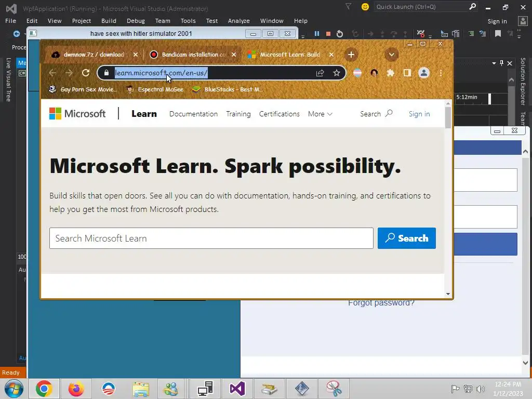Viewport: 532px width, 399px height.
Task: Open the Visual Studio account avatar icon
Action: pos(523,21)
